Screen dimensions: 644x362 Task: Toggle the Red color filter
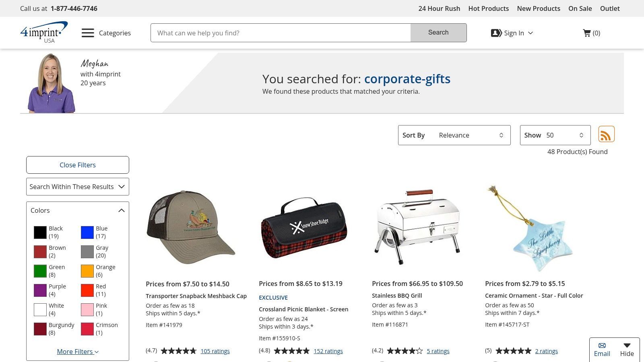(x=87, y=290)
